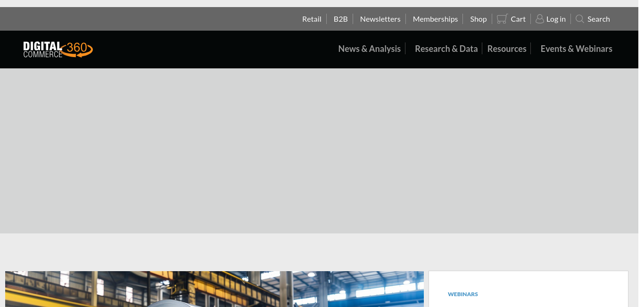Open the Resources menu

click(507, 49)
